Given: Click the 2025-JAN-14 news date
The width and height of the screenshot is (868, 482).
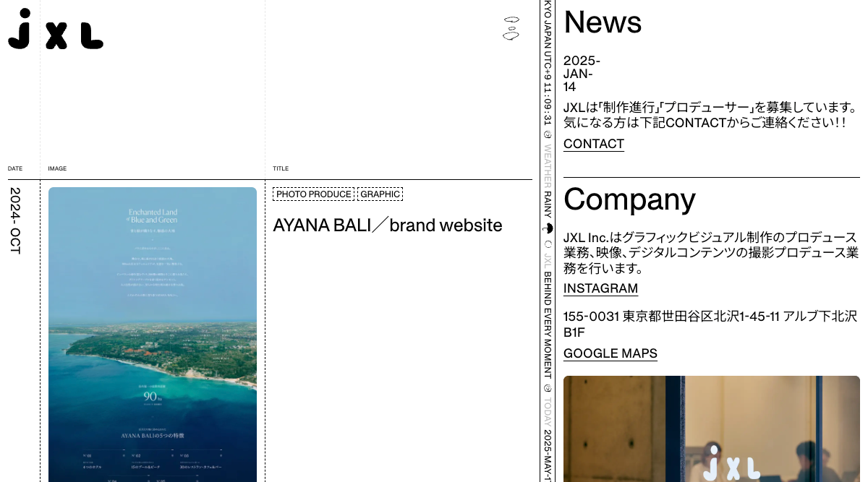Looking at the screenshot, I should pos(582,74).
